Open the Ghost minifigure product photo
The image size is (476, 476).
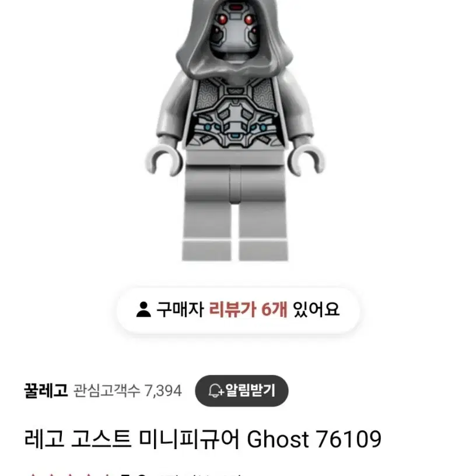click(235, 131)
